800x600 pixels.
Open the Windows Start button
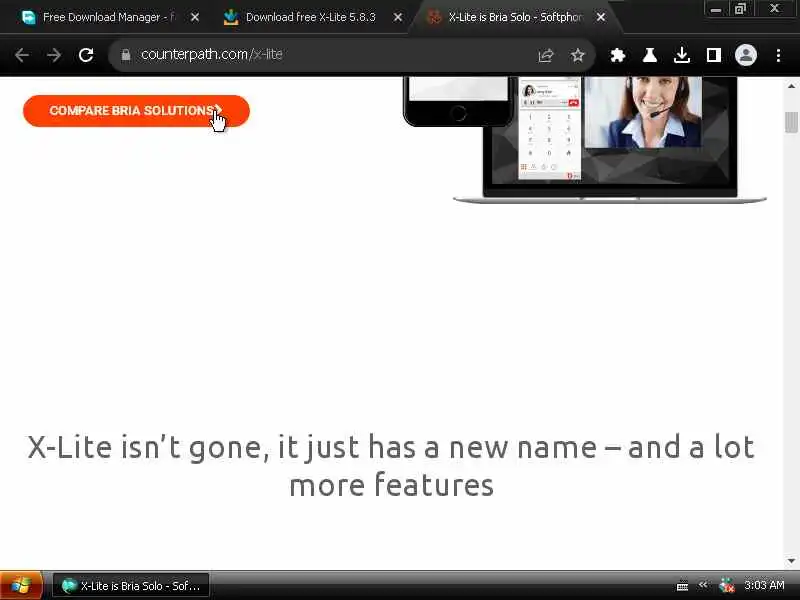pos(21,585)
